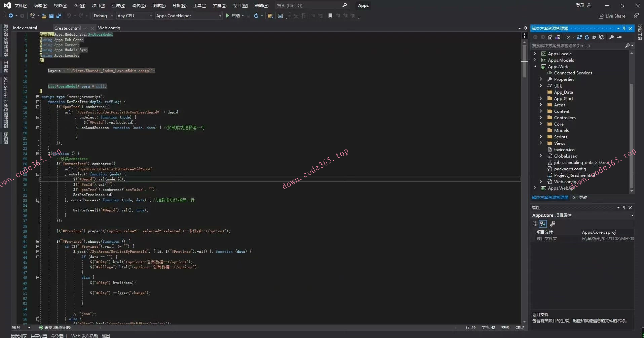
Task: Click the bookmark icon in the toolbar
Action: coord(330,16)
